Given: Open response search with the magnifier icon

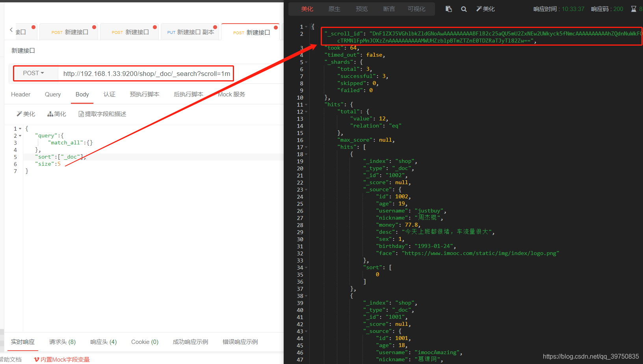Looking at the screenshot, I should tap(464, 9).
